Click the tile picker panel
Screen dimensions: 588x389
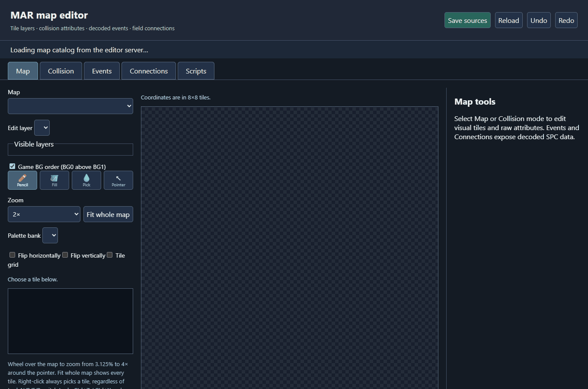pos(70,321)
